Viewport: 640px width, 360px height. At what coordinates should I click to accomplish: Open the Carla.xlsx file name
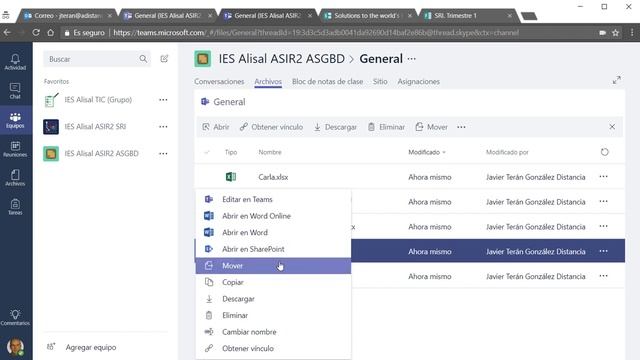point(273,177)
